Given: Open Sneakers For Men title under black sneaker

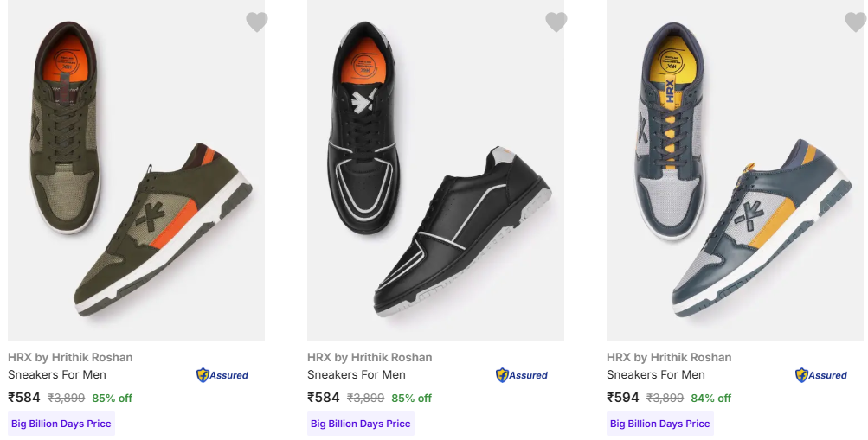Looking at the screenshot, I should pyautogui.click(x=357, y=374).
